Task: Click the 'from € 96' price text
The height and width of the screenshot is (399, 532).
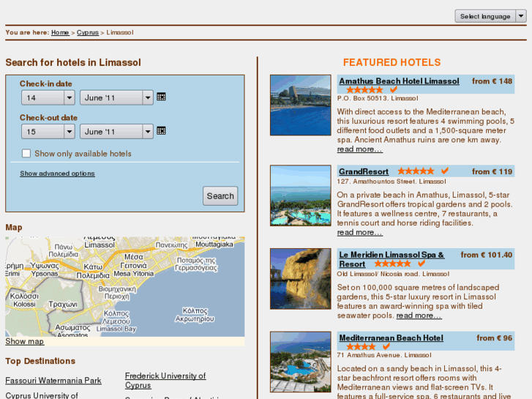Action: click(495, 338)
